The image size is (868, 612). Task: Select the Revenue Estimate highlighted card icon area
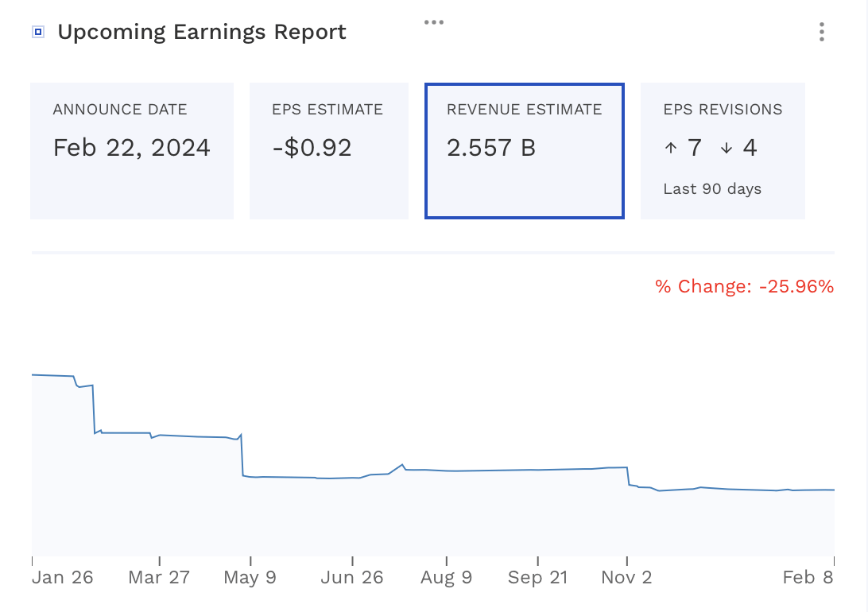(525, 150)
